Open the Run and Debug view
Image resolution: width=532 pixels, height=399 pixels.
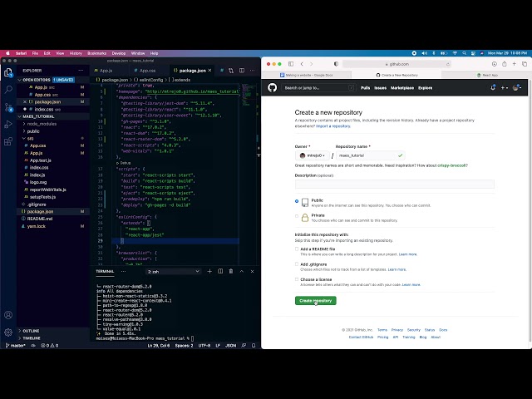(x=8, y=124)
